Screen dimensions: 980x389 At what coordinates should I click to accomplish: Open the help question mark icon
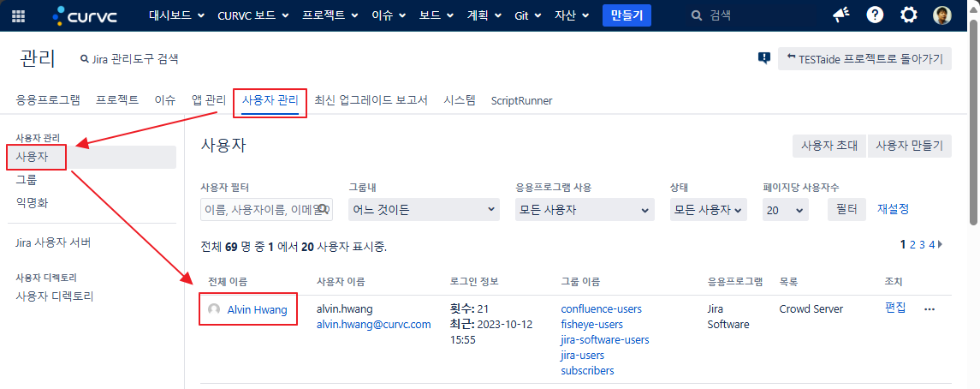point(875,15)
